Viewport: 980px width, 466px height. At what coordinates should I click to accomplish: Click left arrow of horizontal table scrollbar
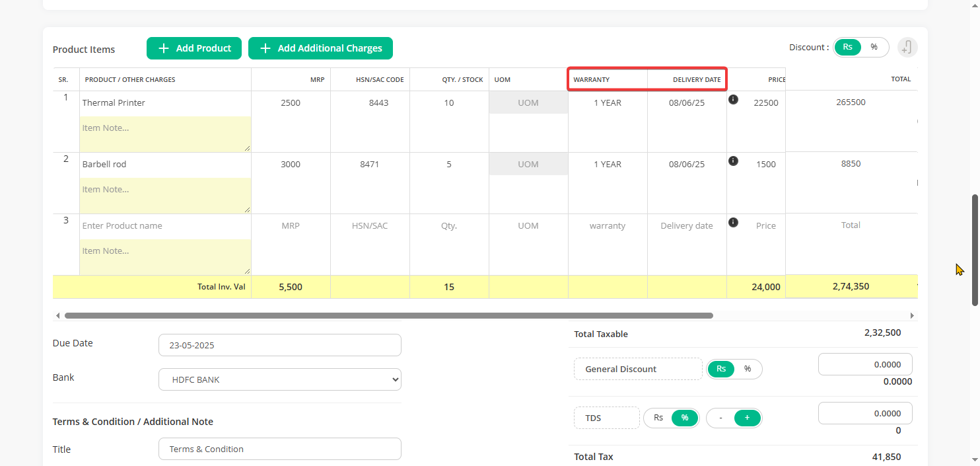(x=57, y=316)
